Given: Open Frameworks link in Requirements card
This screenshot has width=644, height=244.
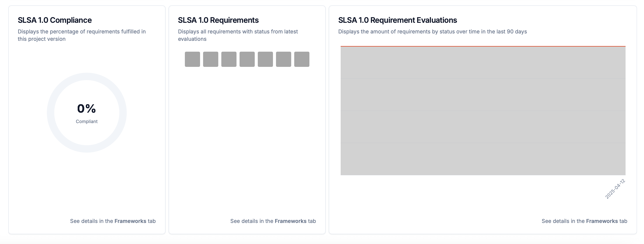Looking at the screenshot, I should [x=291, y=221].
